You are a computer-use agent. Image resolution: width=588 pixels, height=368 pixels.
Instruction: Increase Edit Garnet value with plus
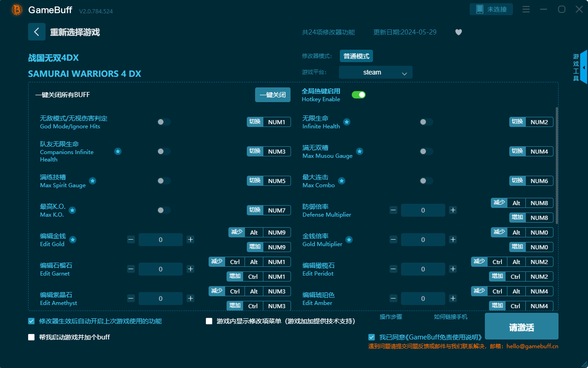click(x=191, y=269)
